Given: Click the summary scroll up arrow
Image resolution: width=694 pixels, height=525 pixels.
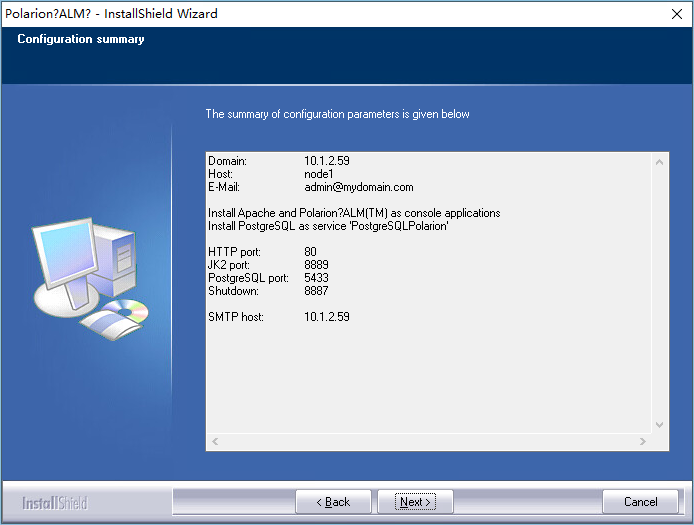Looking at the screenshot, I should click(659, 162).
